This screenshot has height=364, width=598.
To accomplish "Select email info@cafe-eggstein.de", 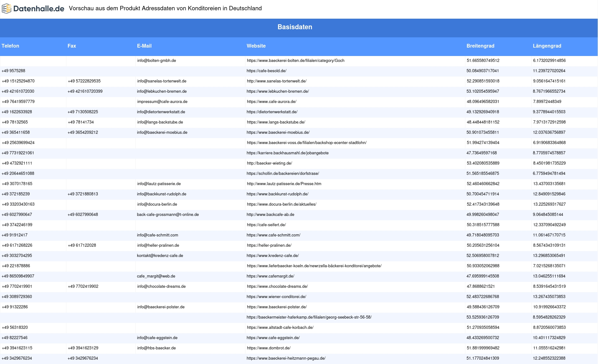I will 157,338.
